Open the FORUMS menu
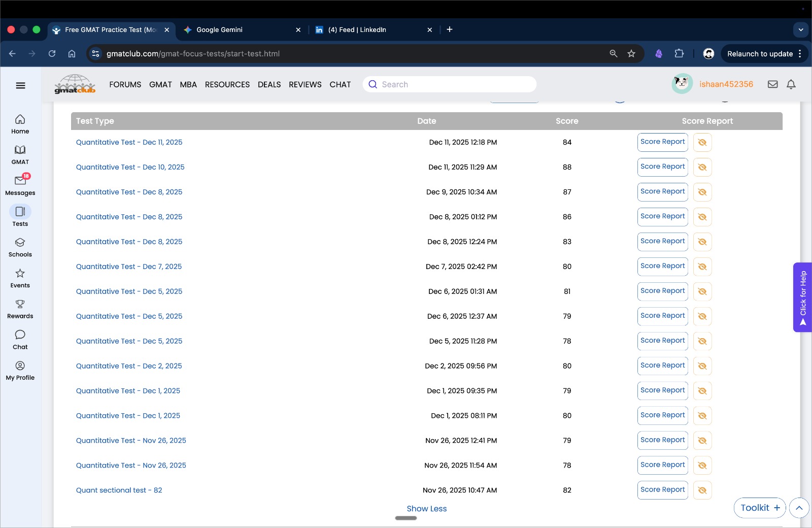Viewport: 812px width, 528px height. point(125,85)
